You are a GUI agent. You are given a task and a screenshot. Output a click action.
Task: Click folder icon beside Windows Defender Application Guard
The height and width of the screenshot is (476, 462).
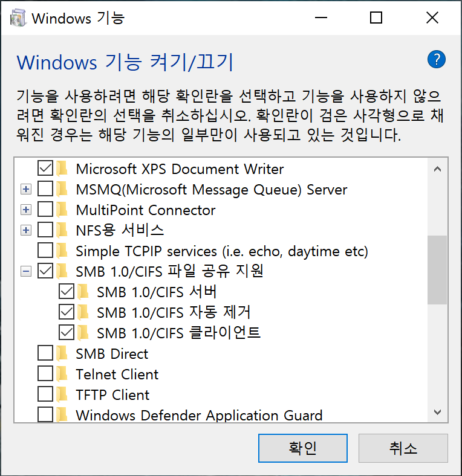(x=62, y=414)
